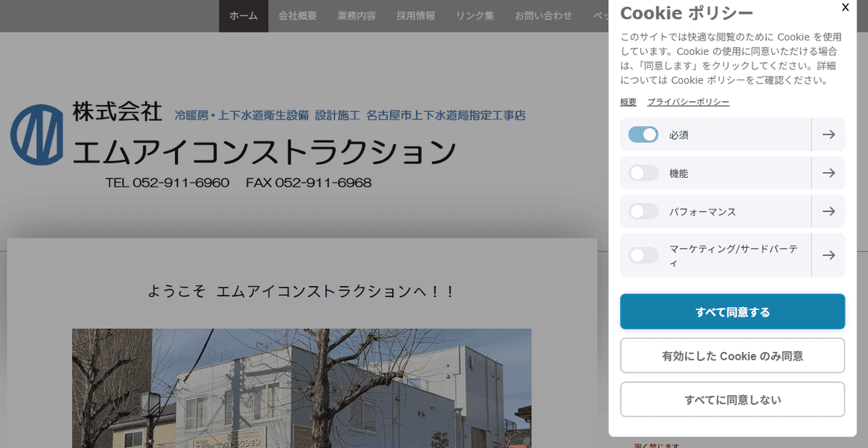Expand details for 必須 cookies with arrow
868x448 pixels.
coord(829,134)
